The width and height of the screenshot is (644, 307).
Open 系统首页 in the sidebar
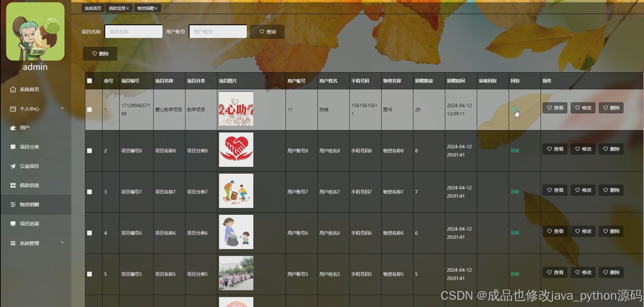(x=36, y=89)
